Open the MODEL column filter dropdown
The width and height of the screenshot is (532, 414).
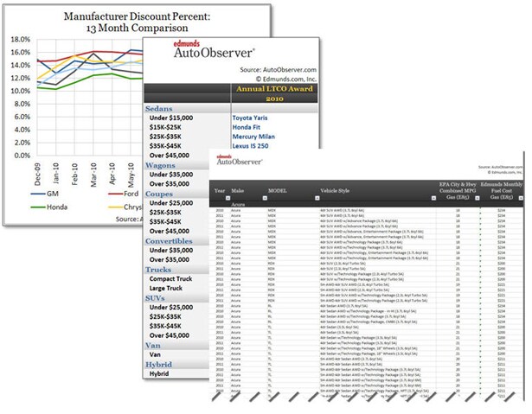317,198
